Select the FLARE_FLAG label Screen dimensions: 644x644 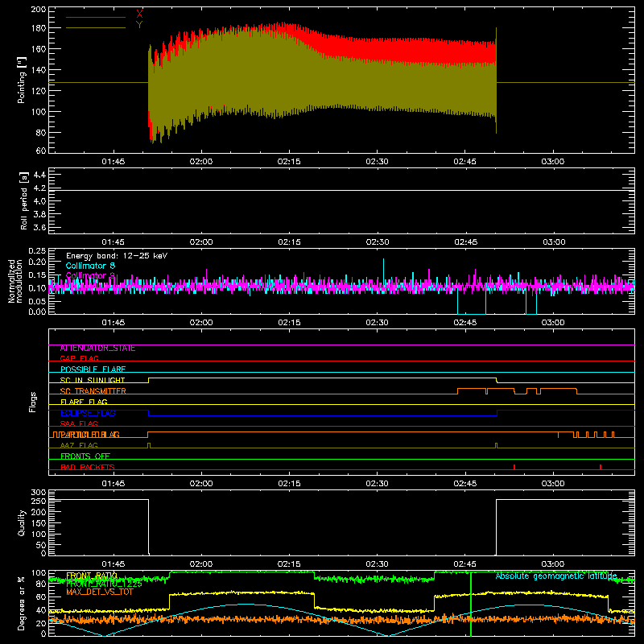[84, 402]
